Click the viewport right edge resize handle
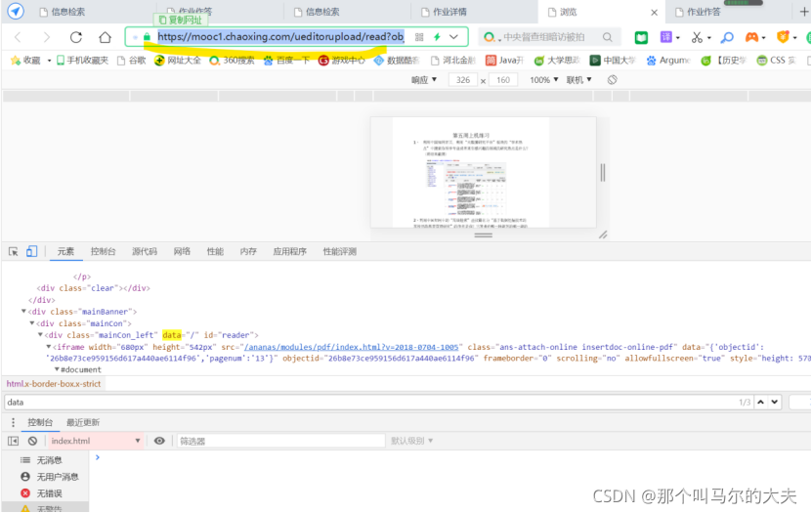The width and height of the screenshot is (812, 513). (x=603, y=172)
